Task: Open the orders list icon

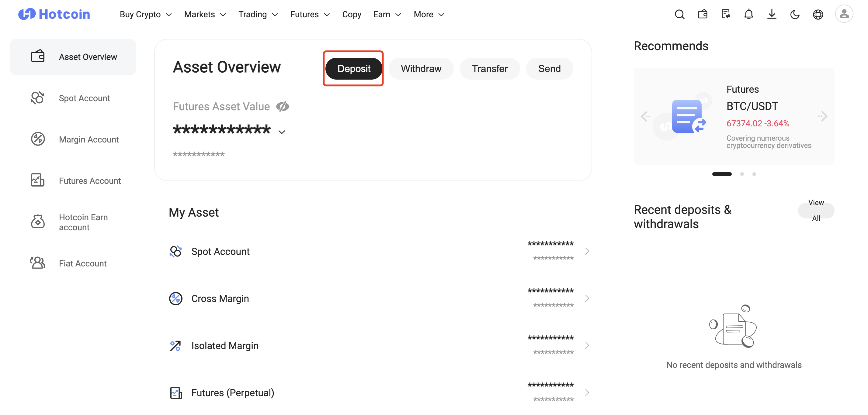Action: [725, 15]
